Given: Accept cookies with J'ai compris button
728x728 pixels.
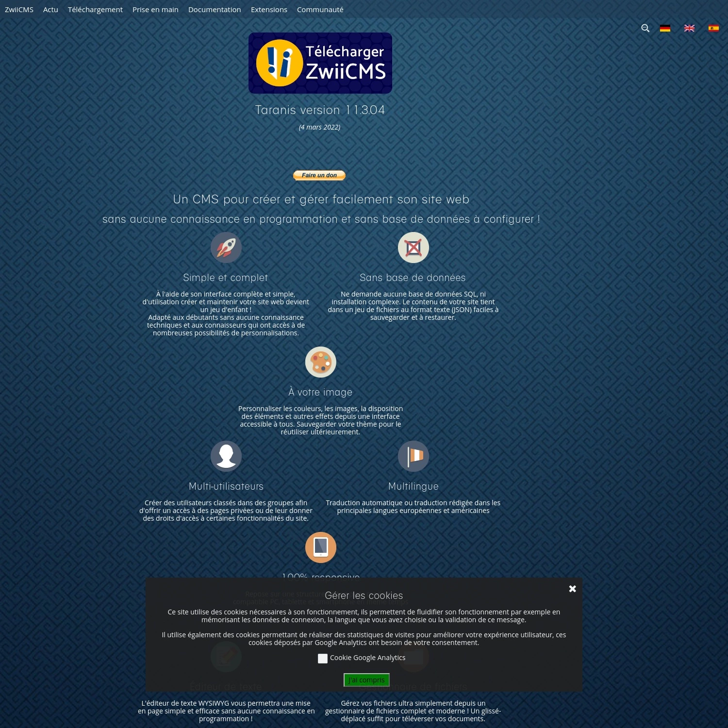Looking at the screenshot, I should [366, 680].
